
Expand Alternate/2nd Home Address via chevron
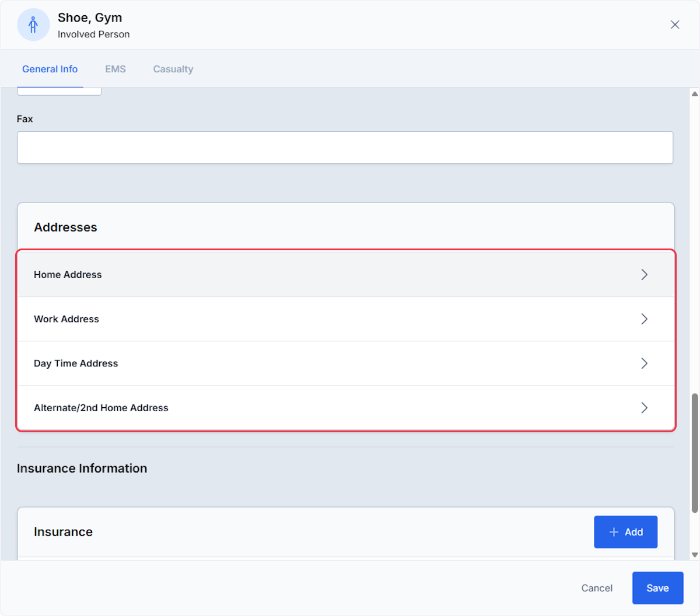(x=644, y=408)
